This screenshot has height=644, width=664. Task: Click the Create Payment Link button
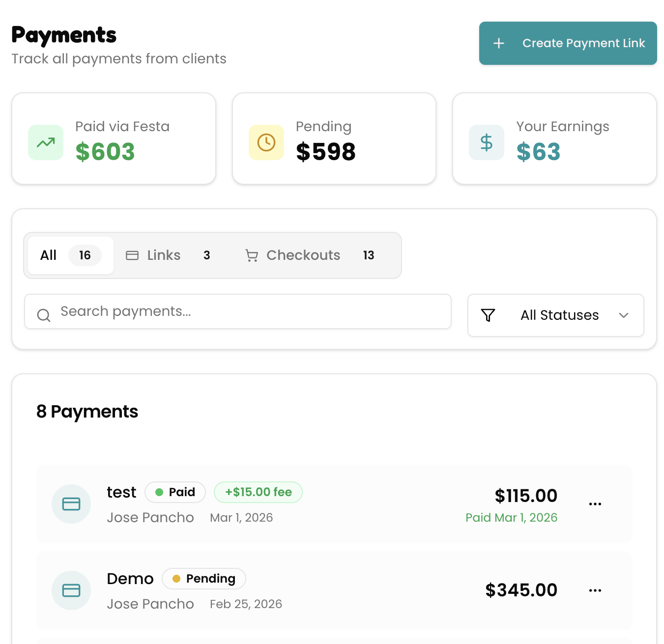coord(568,43)
